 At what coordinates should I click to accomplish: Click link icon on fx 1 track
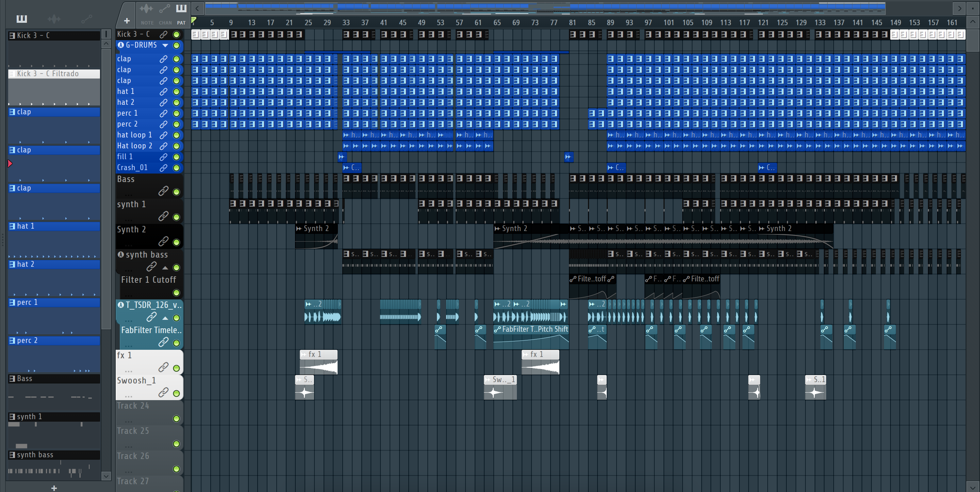163,367
